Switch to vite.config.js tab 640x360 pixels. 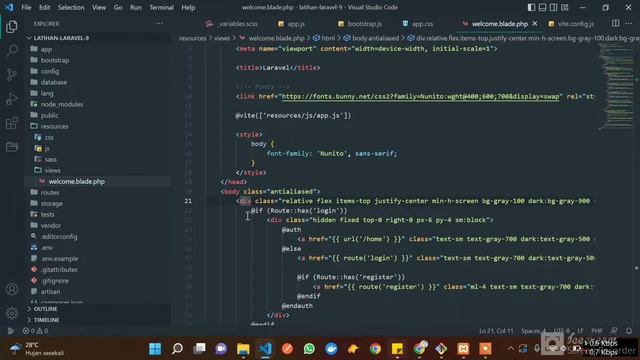tap(571, 24)
